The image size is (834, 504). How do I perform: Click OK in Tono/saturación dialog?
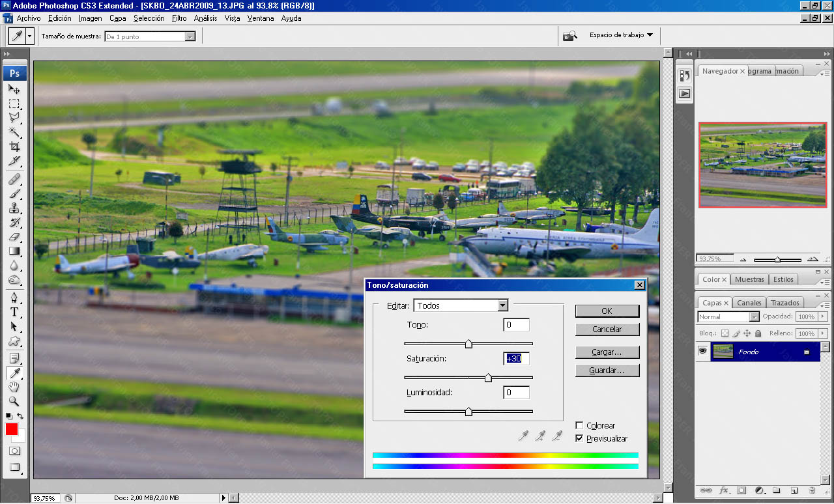[x=607, y=311]
